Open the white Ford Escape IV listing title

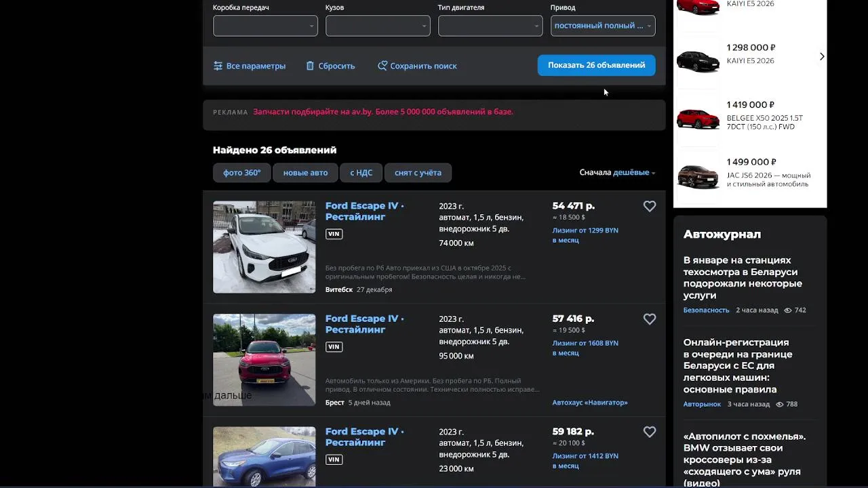click(365, 211)
